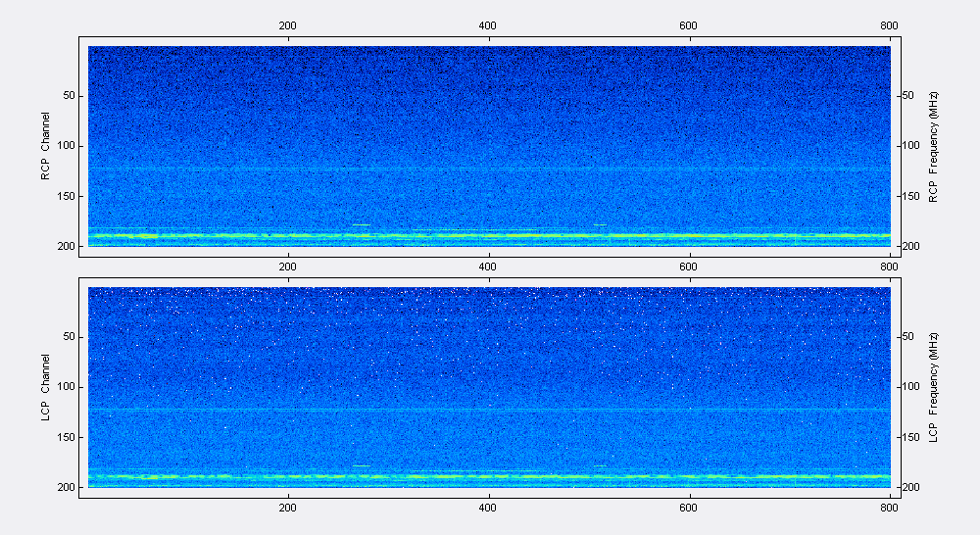Click the 600 tick label above the RCP plot
This screenshot has width=980, height=535.
click(x=688, y=25)
